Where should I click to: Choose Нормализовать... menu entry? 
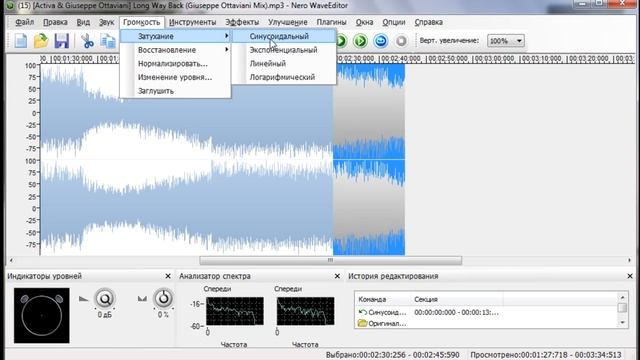(176, 64)
